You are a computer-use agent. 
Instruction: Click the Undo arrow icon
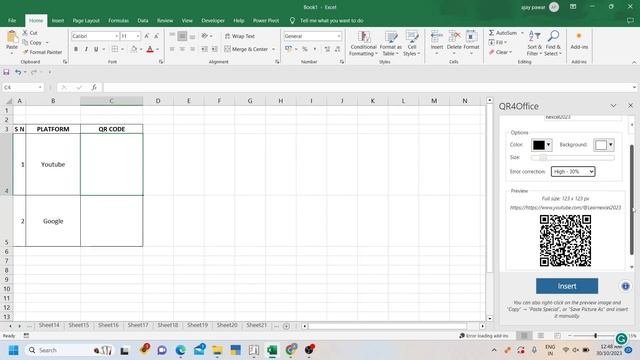tap(18, 72)
